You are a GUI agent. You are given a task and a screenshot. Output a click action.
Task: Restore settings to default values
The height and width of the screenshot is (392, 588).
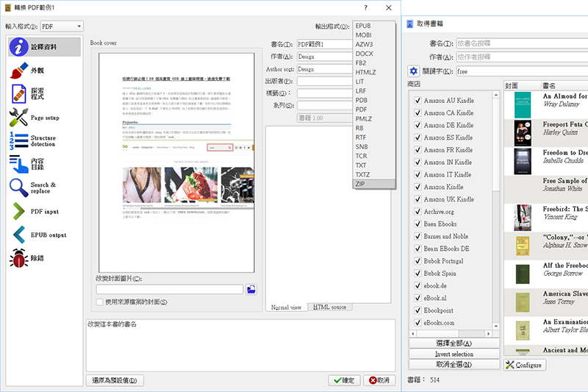pos(115,380)
